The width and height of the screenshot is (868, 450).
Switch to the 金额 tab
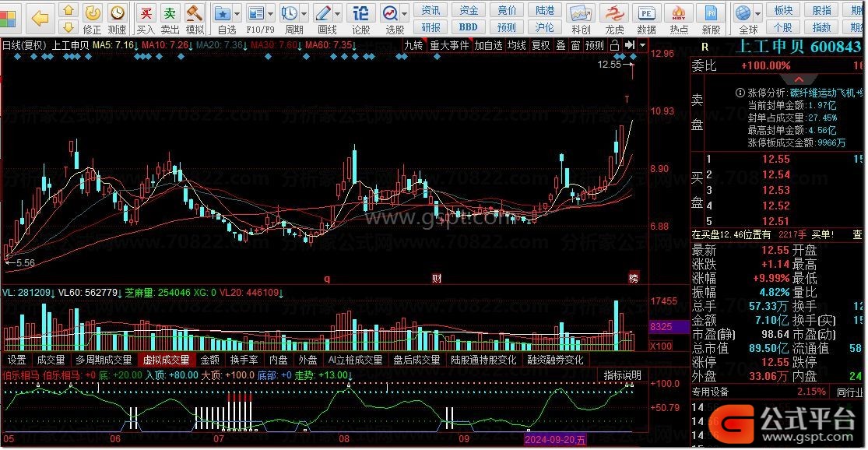coord(210,360)
